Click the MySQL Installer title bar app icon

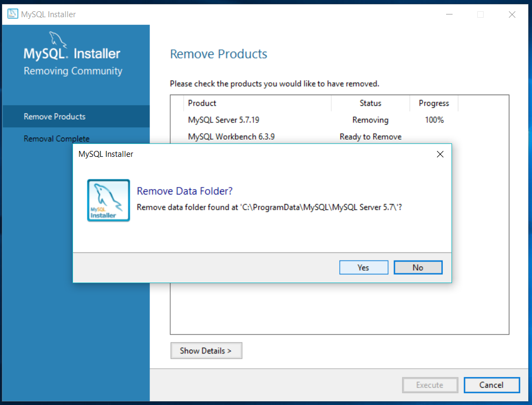click(x=12, y=14)
